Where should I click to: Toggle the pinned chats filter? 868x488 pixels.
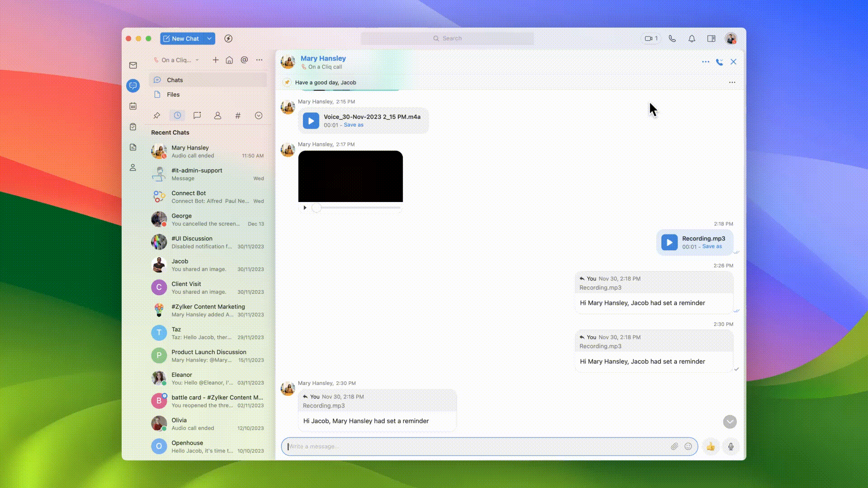click(x=157, y=116)
